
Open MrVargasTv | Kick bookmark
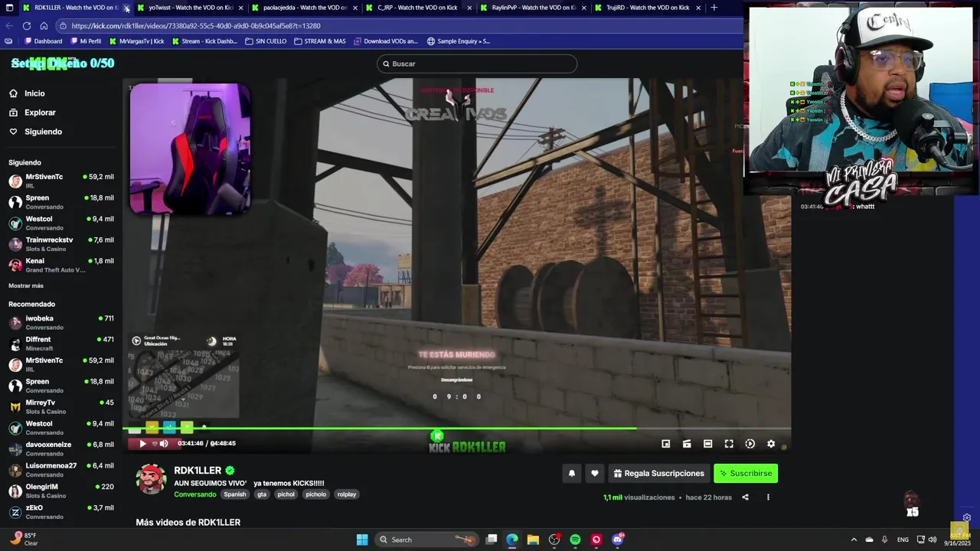tap(137, 41)
